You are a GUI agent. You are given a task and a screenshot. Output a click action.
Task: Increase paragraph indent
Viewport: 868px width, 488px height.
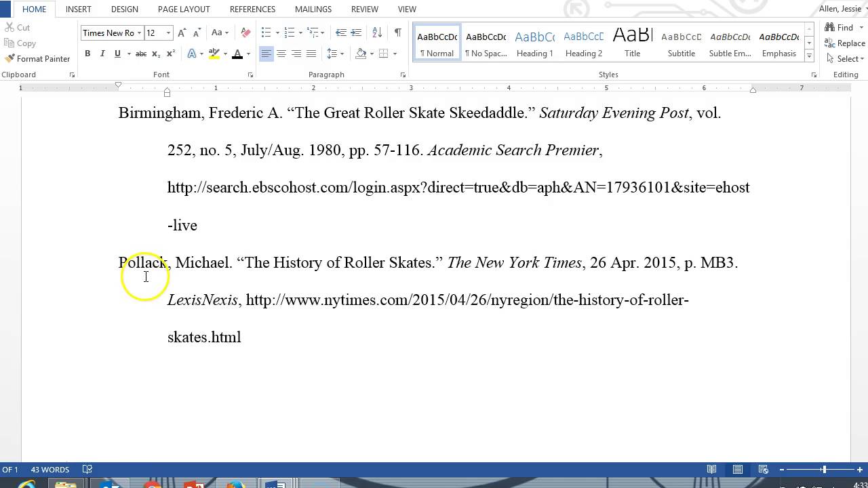[x=356, y=33]
